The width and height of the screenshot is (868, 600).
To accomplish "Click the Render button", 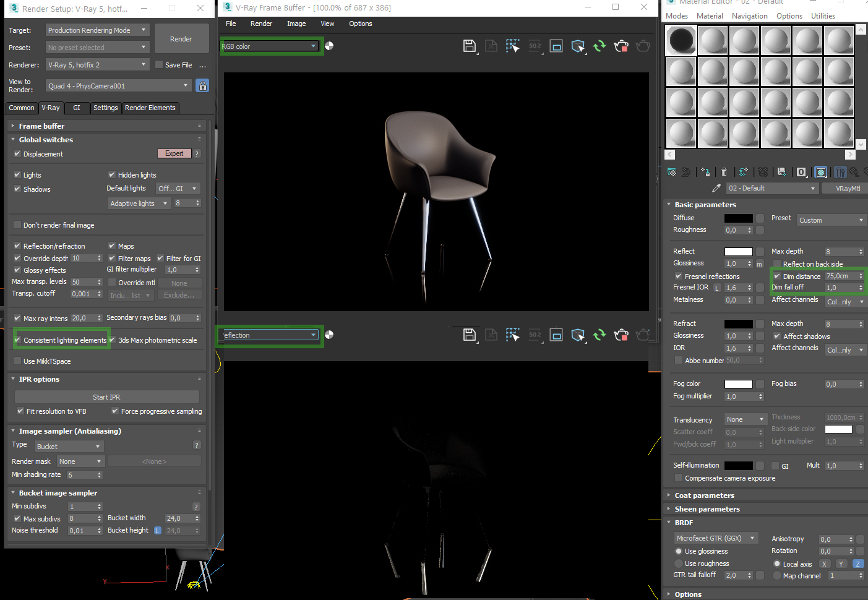I will pos(181,39).
